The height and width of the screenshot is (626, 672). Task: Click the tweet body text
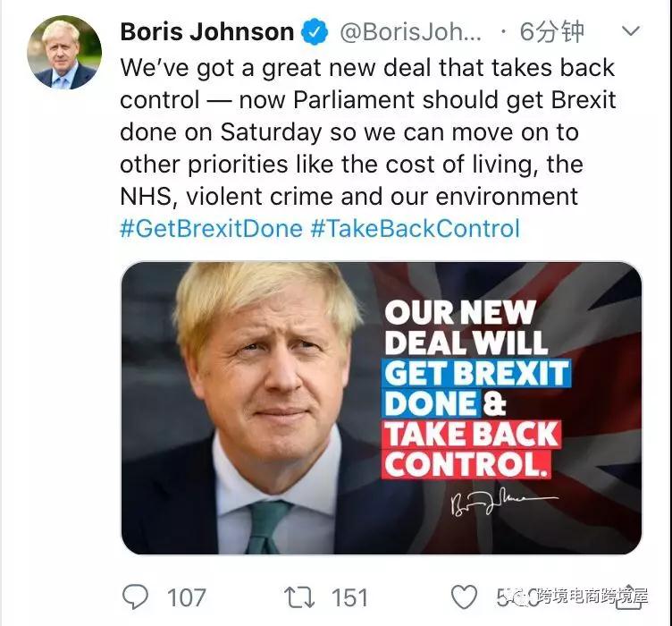tap(367, 132)
